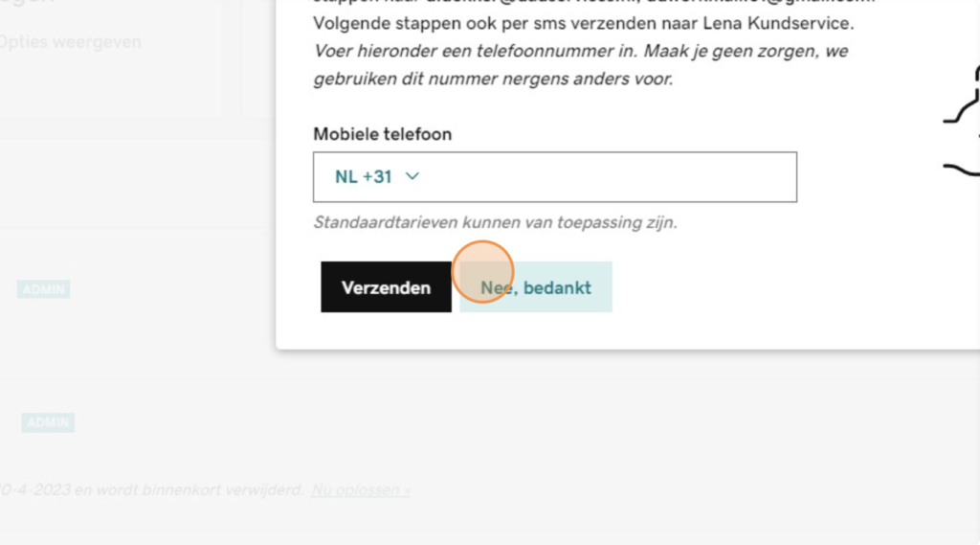This screenshot has height=545, width=980.
Task: Expand the chevron next to NL +31
Action: [412, 176]
